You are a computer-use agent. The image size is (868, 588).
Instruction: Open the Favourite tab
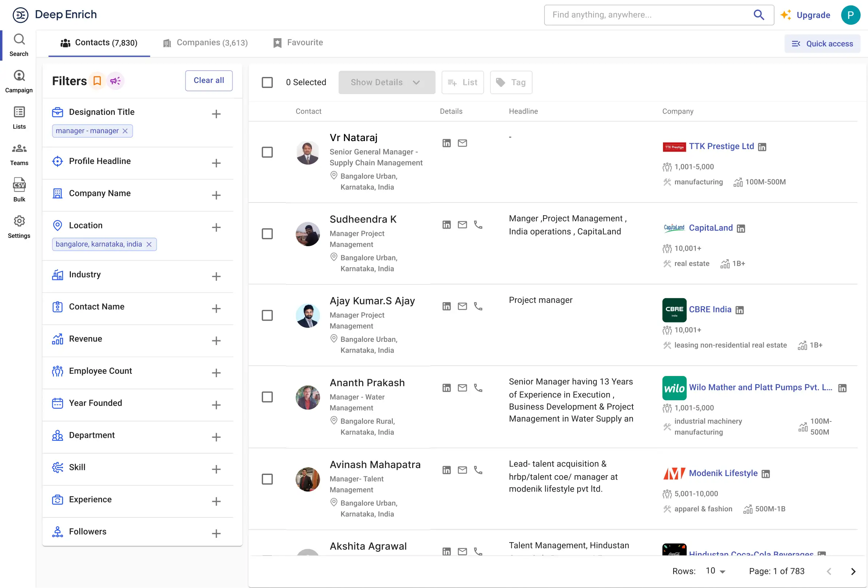coord(298,43)
